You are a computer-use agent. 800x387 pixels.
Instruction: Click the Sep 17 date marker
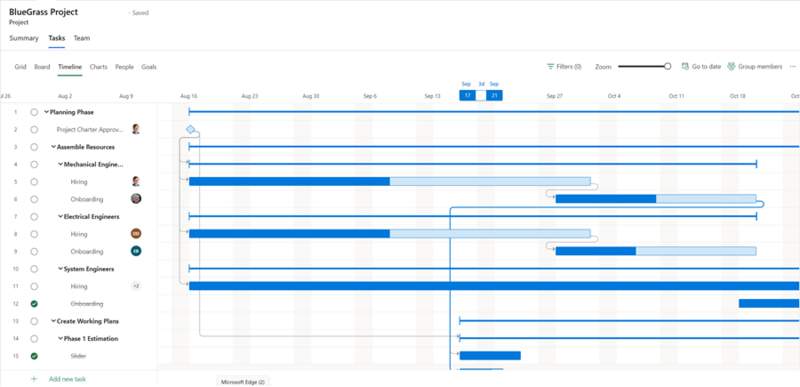click(467, 95)
